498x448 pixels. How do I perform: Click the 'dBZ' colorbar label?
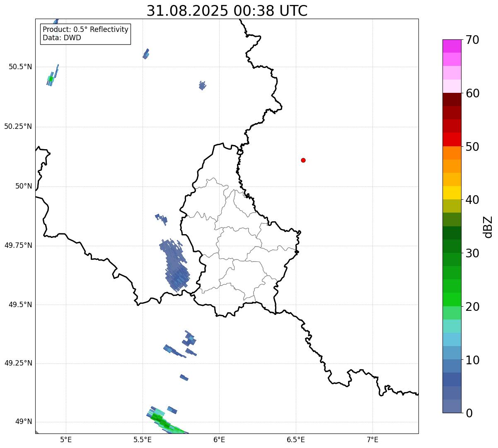click(x=488, y=227)
